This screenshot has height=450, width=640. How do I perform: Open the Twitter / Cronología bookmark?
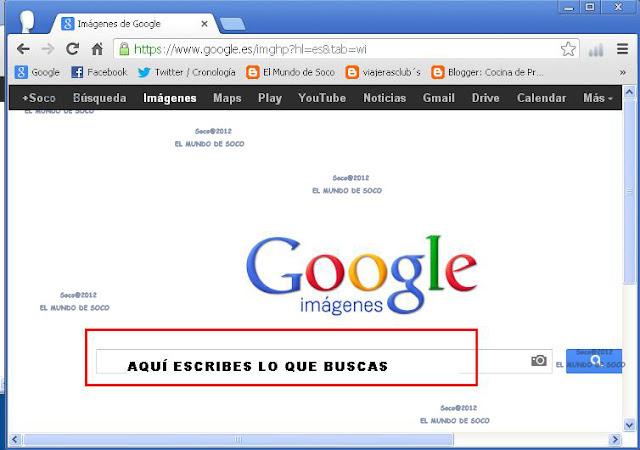(x=187, y=72)
